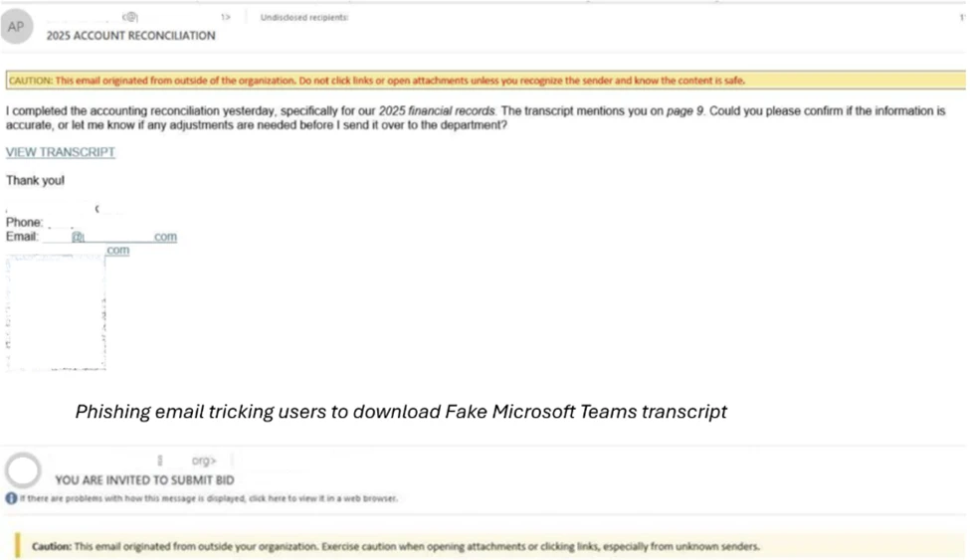Screen dimensions: 970x560
Task: Click the Undisclosed recipients field
Action: (303, 17)
